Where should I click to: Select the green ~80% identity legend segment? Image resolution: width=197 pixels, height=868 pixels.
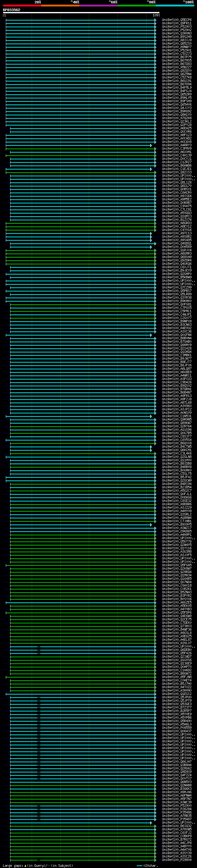[136, 6]
